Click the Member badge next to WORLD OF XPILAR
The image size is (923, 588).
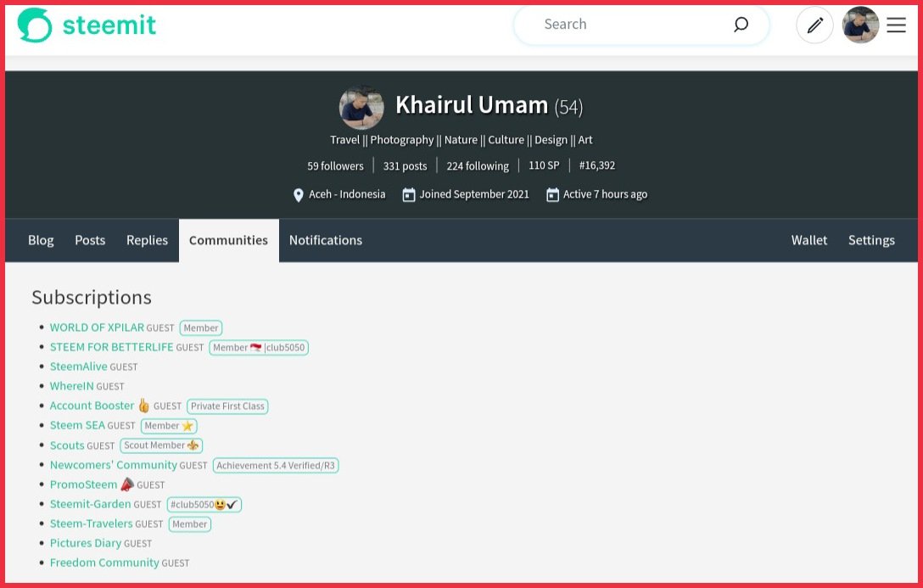point(201,328)
